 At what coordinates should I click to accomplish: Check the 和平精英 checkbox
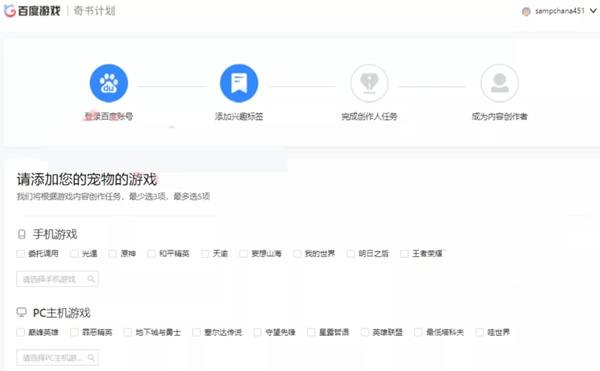click(152, 254)
